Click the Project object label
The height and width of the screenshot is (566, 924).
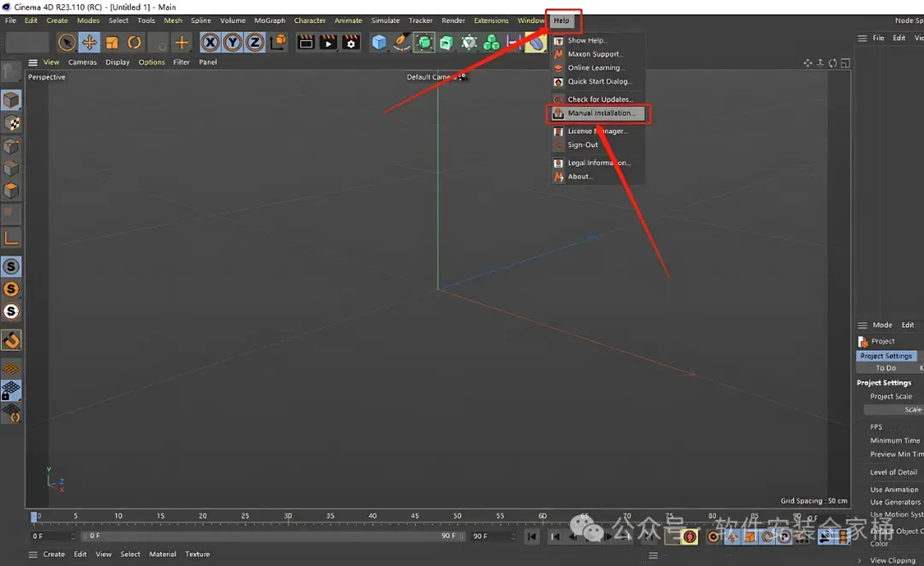pos(883,342)
